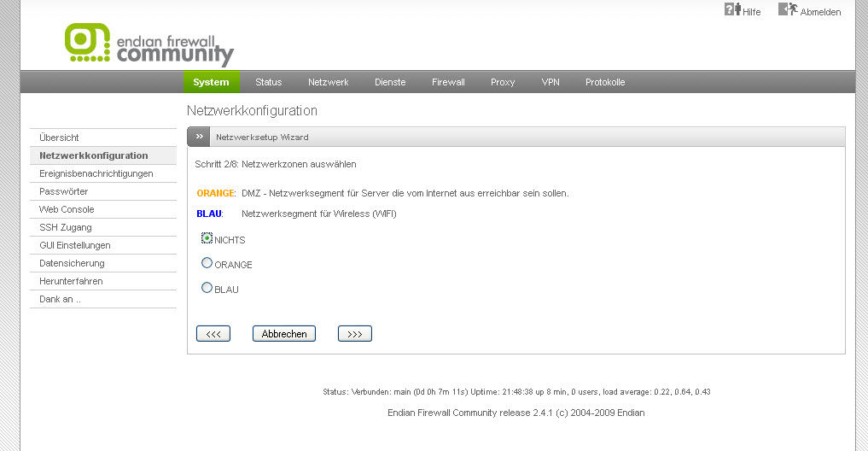Go to next step with >>> button
868x451 pixels.
354,334
